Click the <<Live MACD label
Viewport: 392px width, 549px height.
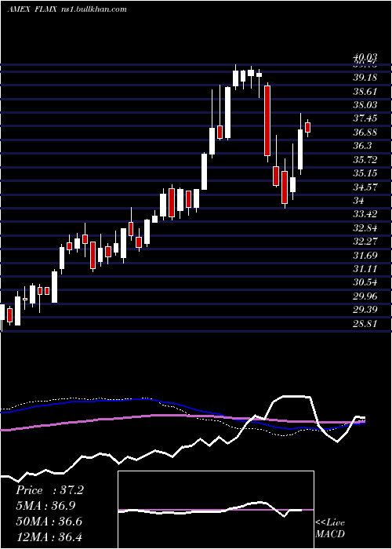330,529
